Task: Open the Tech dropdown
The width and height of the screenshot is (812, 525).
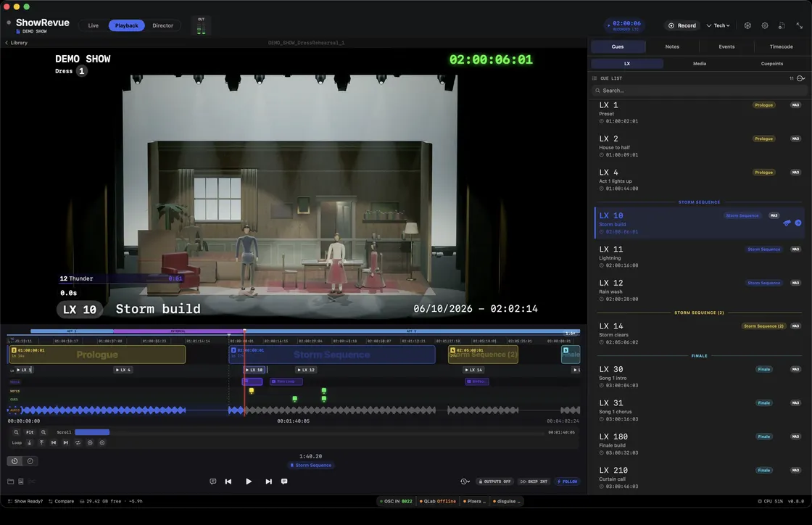Action: tap(718, 25)
